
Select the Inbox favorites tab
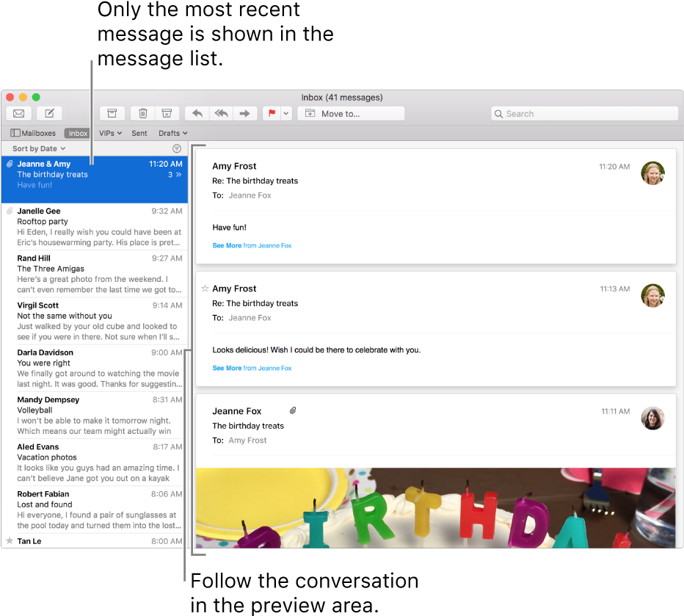tap(77, 133)
